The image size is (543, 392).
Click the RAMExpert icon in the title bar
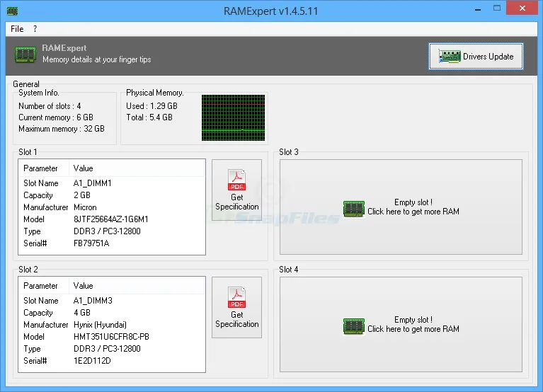(13, 11)
